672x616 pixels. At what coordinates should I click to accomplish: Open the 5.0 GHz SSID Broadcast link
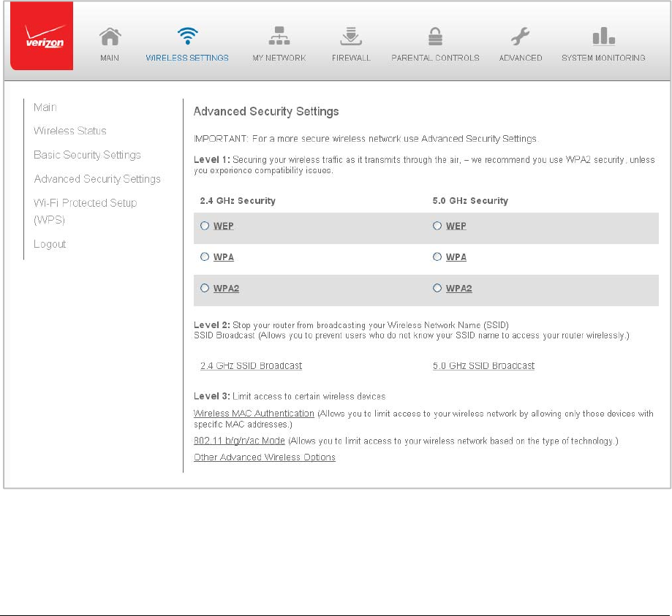[484, 366]
